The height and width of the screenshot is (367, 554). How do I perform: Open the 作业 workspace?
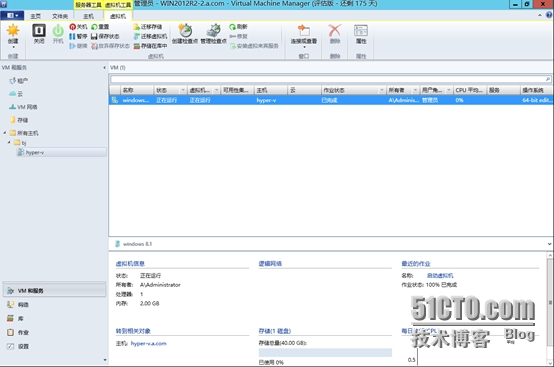tap(54, 332)
